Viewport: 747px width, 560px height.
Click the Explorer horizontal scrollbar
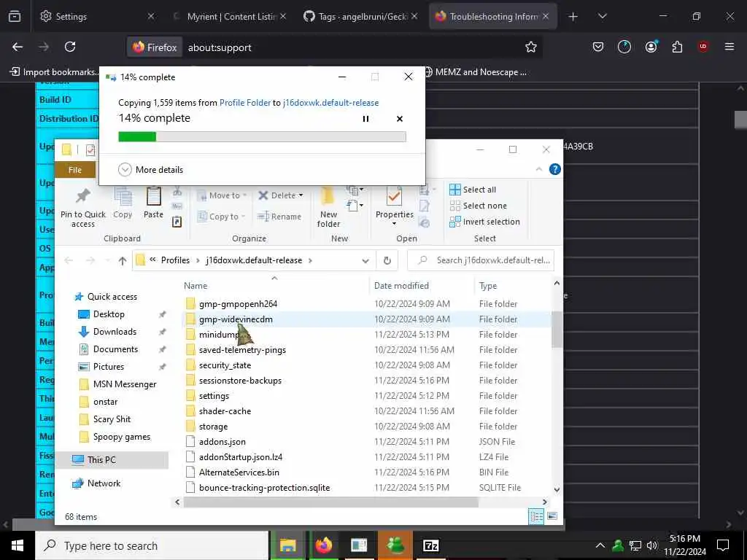click(330, 502)
